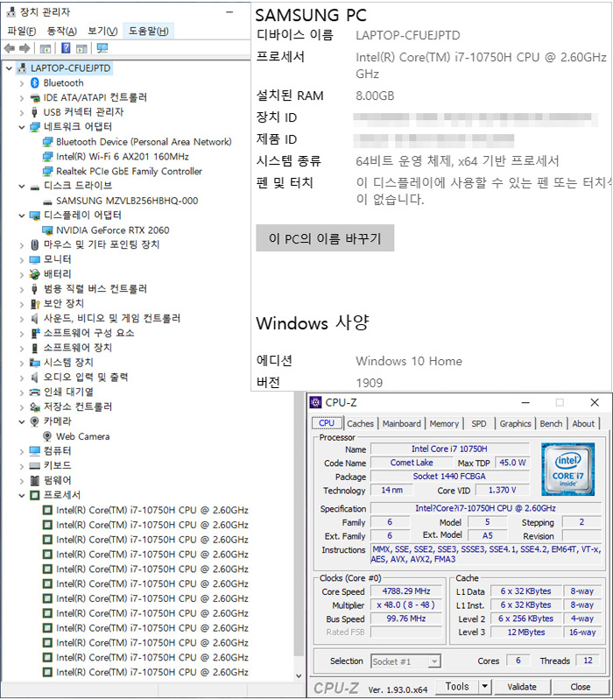
Task: Click the Forward arrow in Device Manager toolbar
Action: click(x=25, y=48)
